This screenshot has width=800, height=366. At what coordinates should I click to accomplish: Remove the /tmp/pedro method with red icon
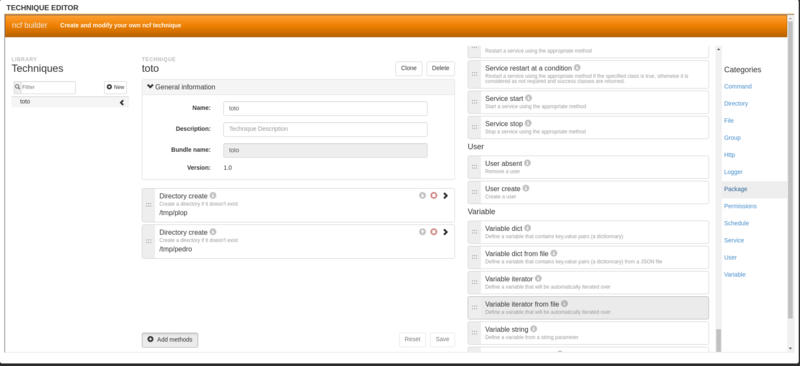[x=434, y=232]
